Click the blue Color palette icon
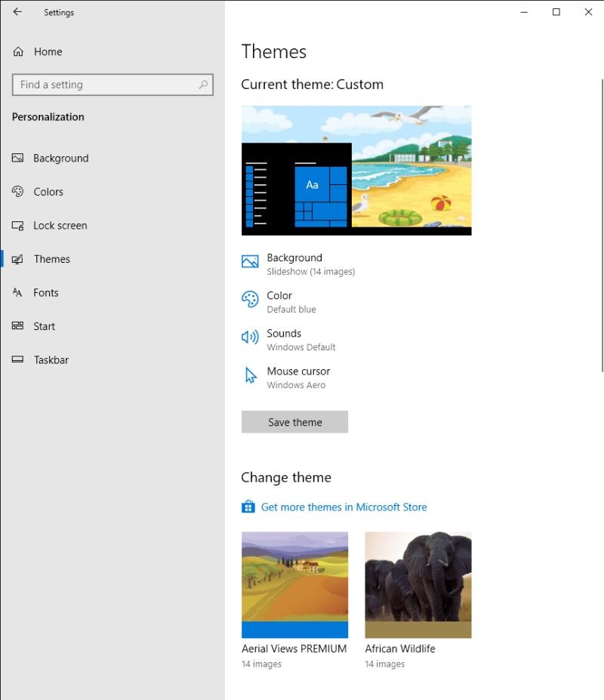 (x=250, y=299)
